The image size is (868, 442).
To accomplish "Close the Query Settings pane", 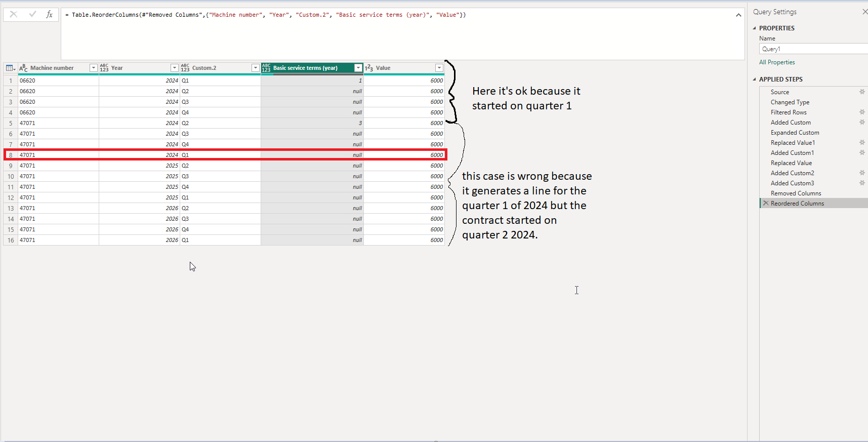I will (x=864, y=12).
